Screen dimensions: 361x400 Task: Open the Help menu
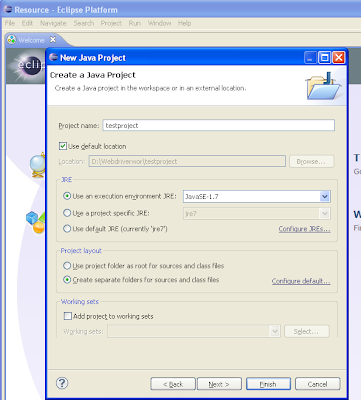pos(184,23)
